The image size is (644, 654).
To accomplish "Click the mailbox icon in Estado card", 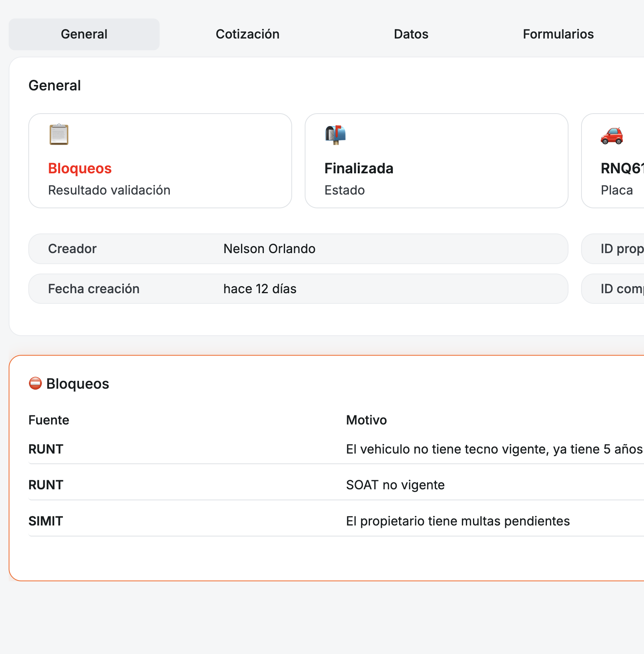I will [335, 135].
